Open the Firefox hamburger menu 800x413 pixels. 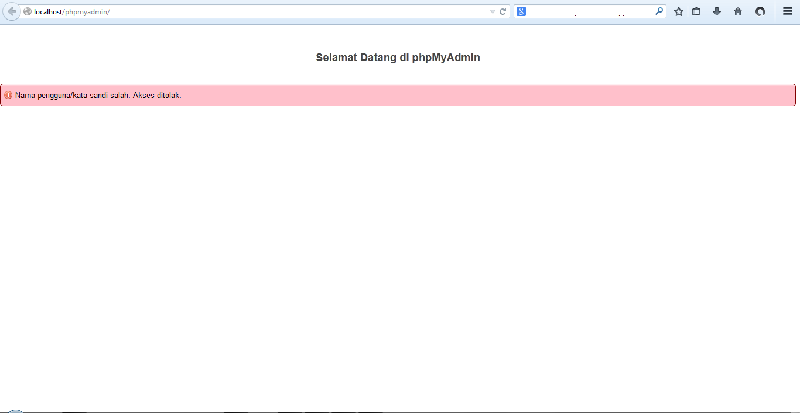click(788, 11)
